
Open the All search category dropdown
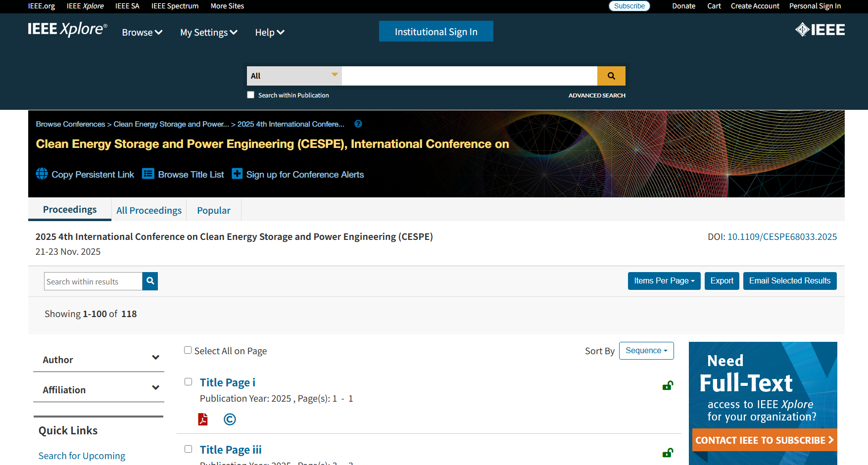pyautogui.click(x=294, y=76)
